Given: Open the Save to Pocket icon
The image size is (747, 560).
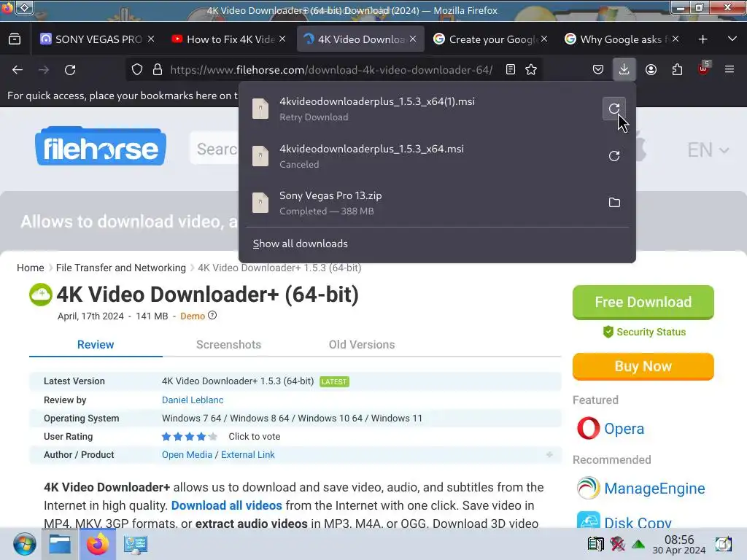Looking at the screenshot, I should click(598, 69).
